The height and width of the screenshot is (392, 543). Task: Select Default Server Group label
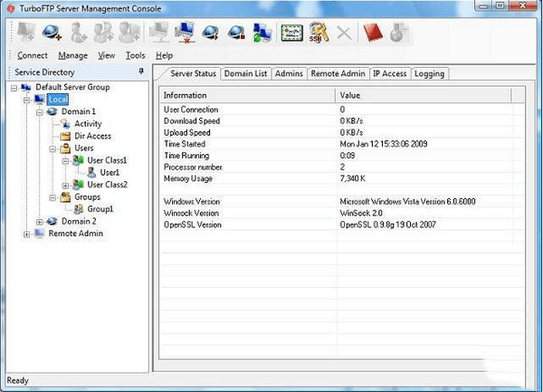click(x=72, y=87)
